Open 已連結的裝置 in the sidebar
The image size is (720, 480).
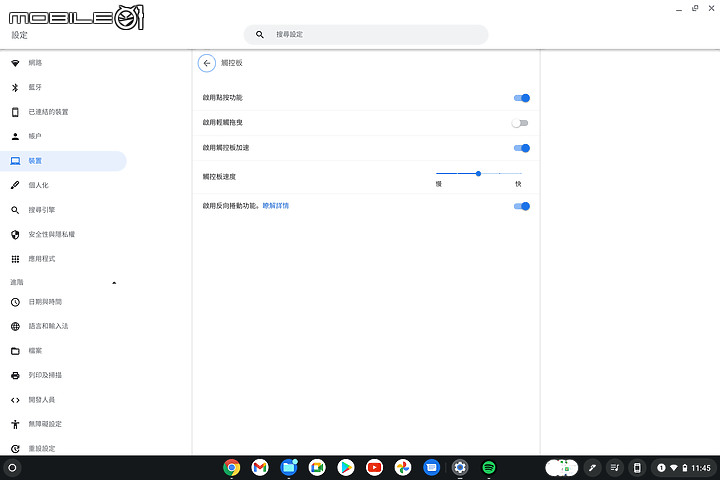pos(63,112)
